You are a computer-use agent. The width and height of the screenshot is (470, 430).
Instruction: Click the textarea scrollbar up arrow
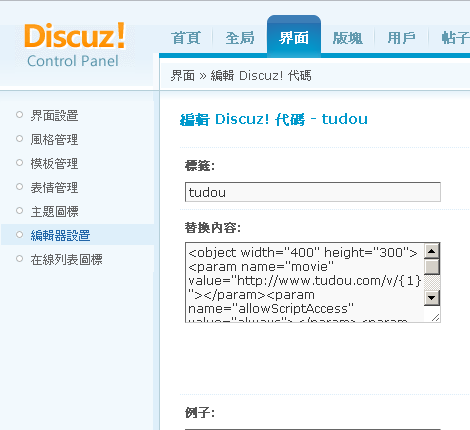[x=432, y=251]
